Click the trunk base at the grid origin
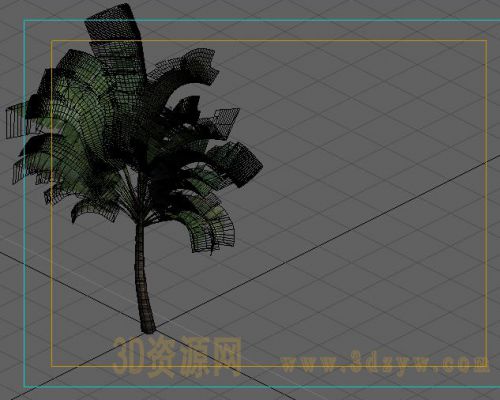Image resolution: width=500 pixels, height=400 pixels. click(x=149, y=328)
